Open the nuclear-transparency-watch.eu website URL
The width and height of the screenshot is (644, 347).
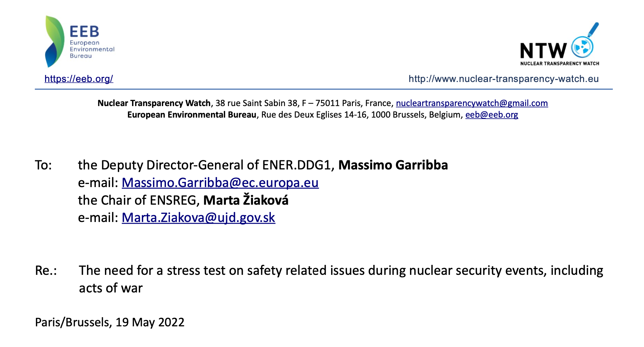(x=503, y=79)
